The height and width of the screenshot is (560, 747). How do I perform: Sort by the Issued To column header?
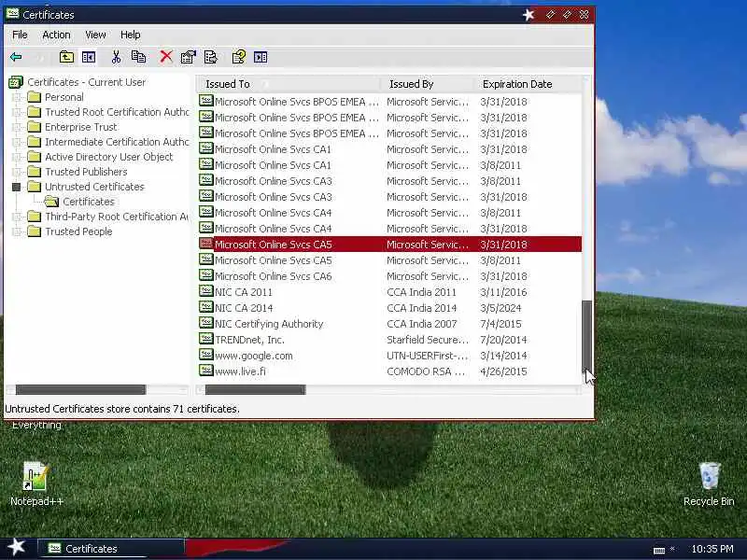pyautogui.click(x=289, y=84)
